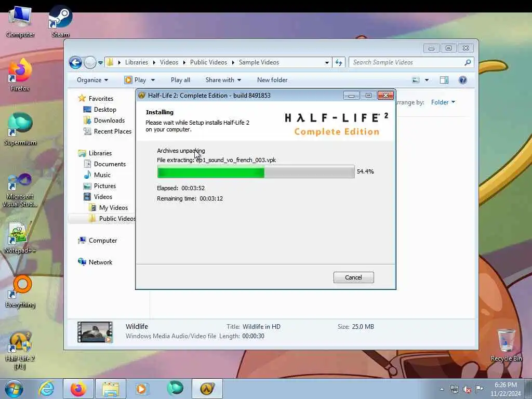Open the Notepad++ desktop shortcut
Viewport: 532px width, 399px height.
20,237
